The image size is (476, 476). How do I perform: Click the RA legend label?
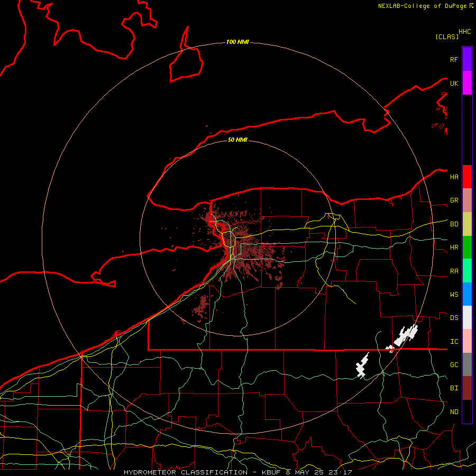pyautogui.click(x=454, y=271)
